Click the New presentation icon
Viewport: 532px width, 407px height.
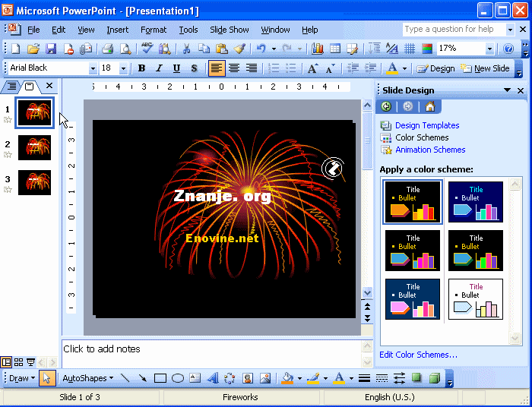click(16, 49)
